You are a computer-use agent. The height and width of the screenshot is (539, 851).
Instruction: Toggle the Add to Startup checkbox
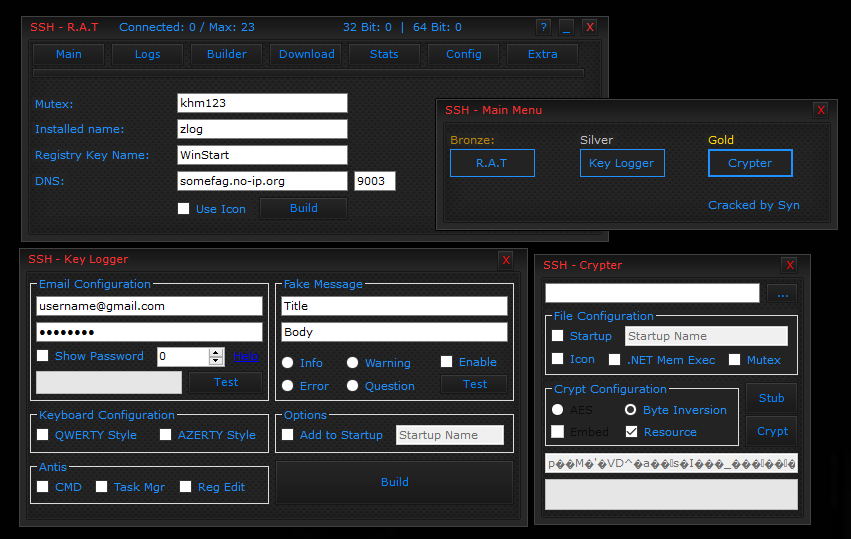click(x=288, y=435)
